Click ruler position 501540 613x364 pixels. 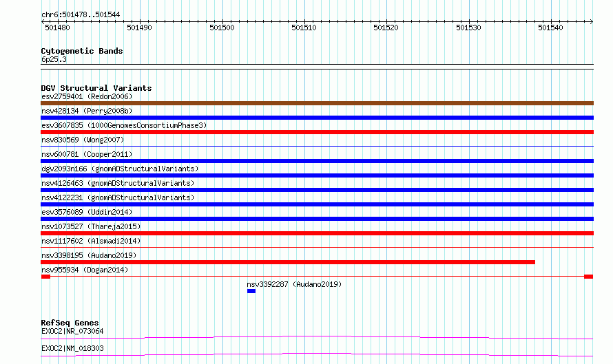click(551, 28)
